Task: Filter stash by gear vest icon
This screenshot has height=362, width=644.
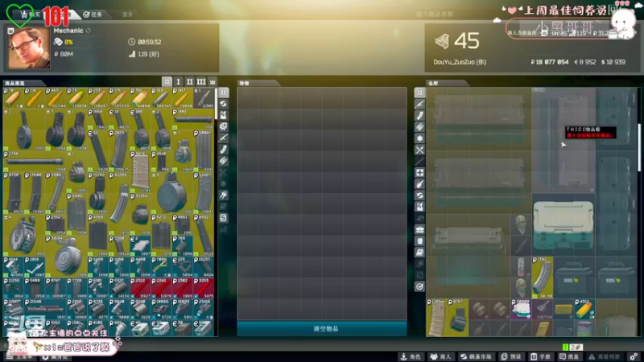Action: 419,207
